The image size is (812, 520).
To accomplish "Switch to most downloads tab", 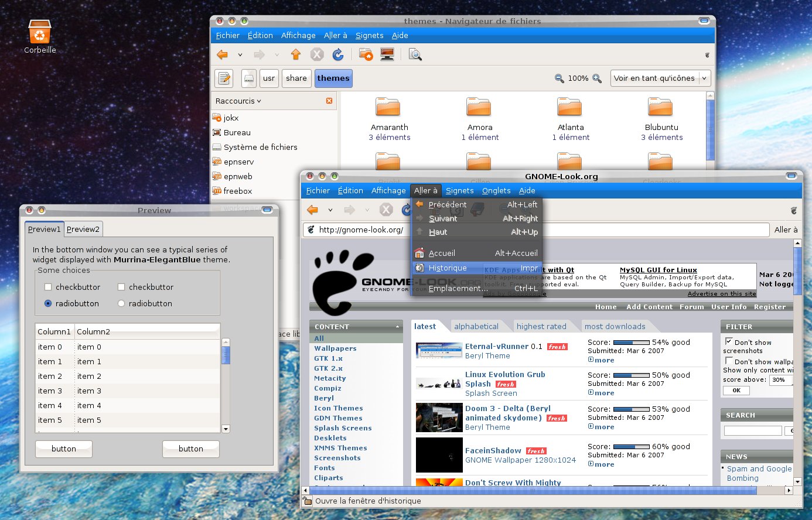I will click(x=615, y=327).
